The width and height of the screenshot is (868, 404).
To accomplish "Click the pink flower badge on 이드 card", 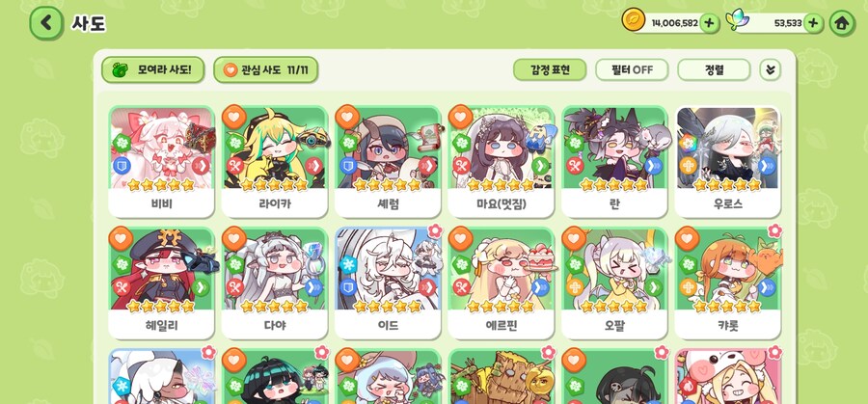I will pos(436,230).
